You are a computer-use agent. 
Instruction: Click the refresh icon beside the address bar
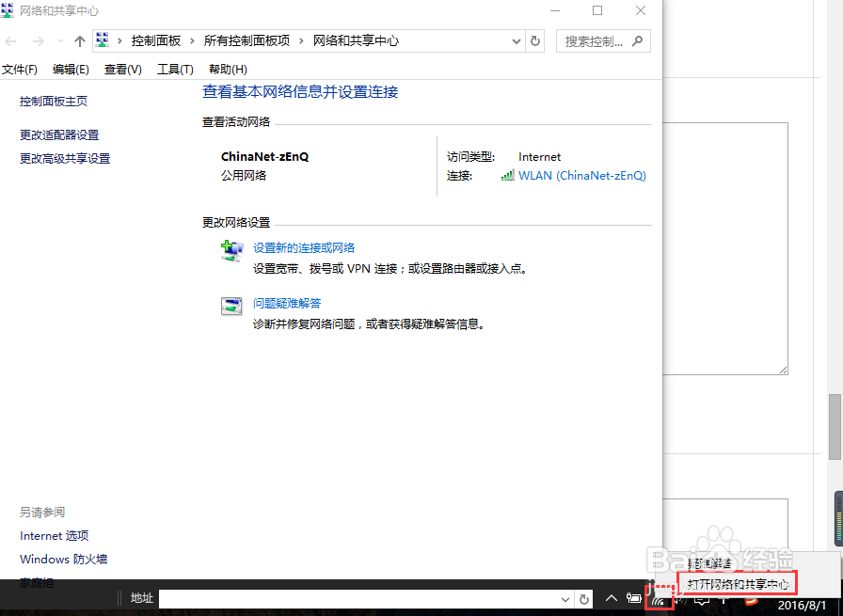click(x=534, y=40)
